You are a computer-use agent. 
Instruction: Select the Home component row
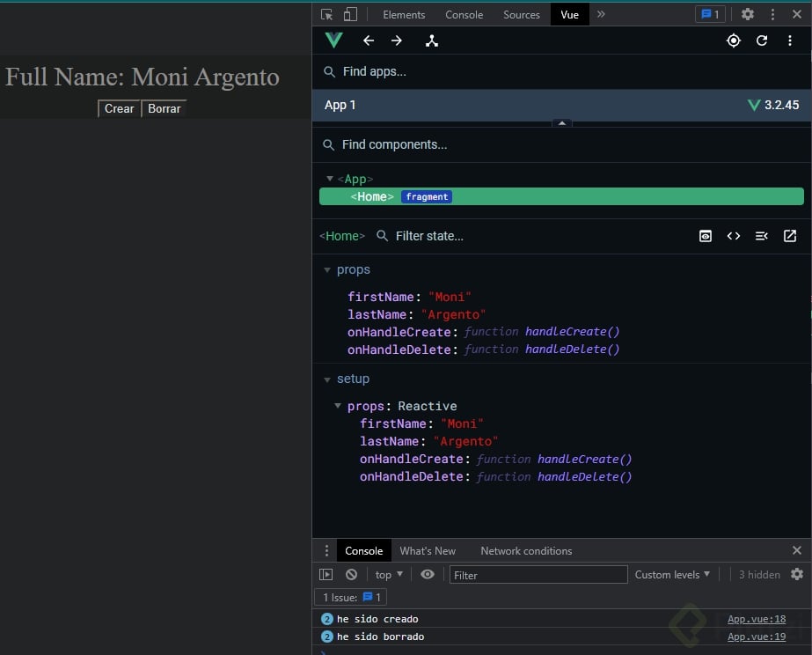561,197
